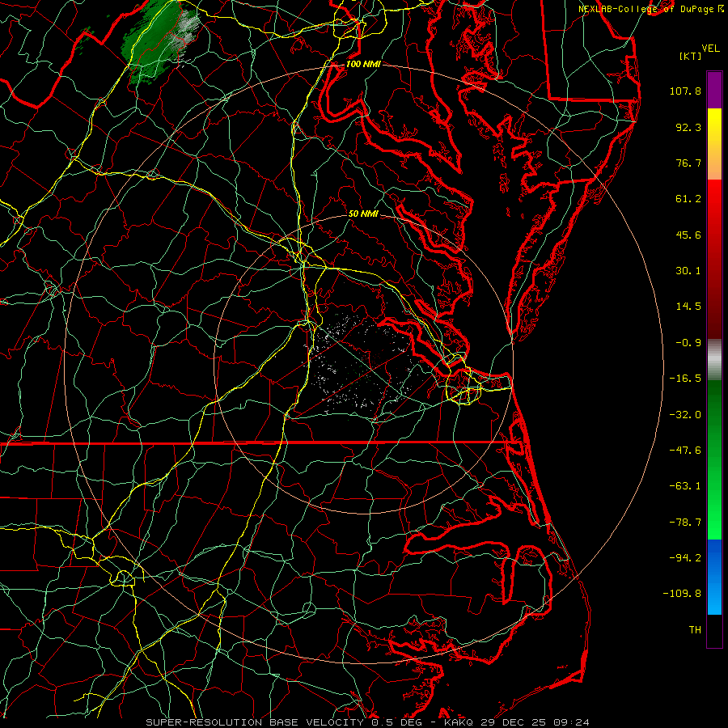Select the 61.2 scale value
Image resolution: width=728 pixels, height=728 pixels.
[x=688, y=199]
